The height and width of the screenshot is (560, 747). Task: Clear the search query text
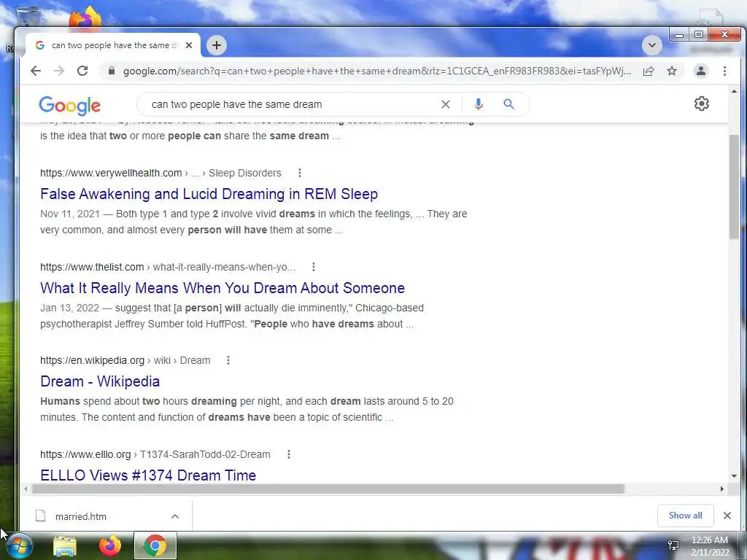446,104
